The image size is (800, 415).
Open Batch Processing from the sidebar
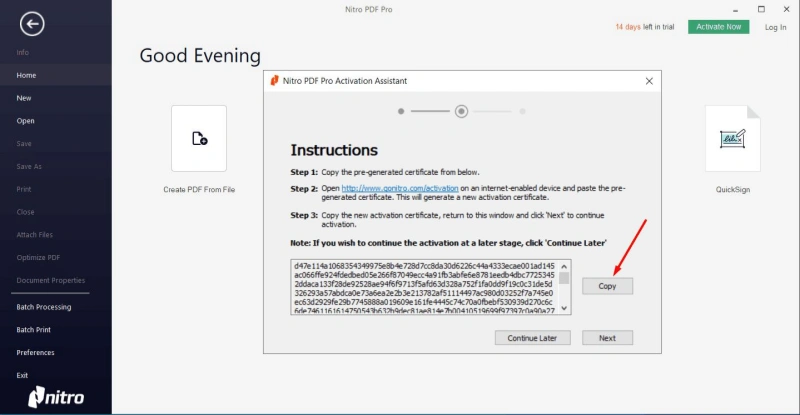click(x=44, y=307)
